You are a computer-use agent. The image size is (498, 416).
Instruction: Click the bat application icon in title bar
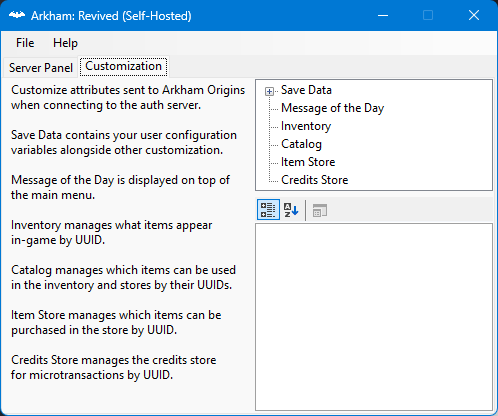point(17,15)
